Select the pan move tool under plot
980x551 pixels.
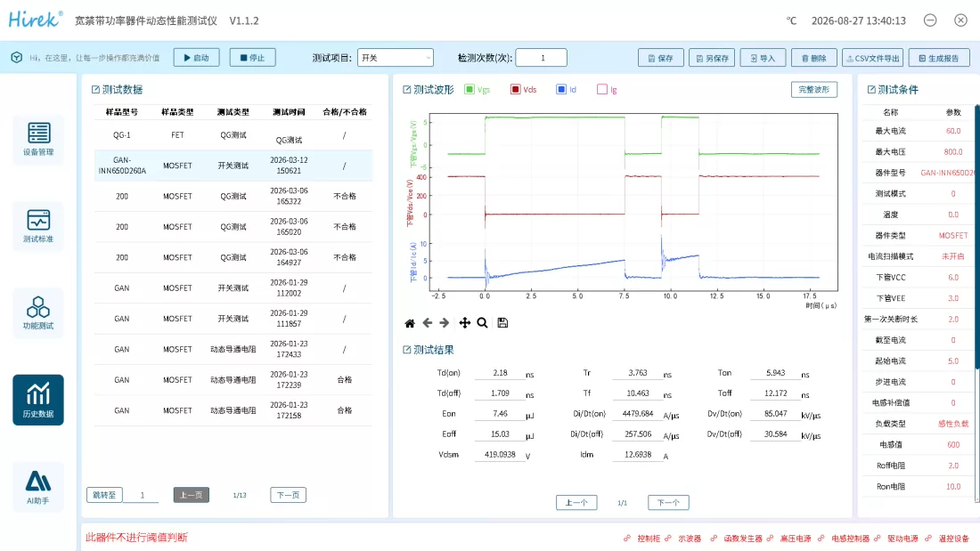point(464,323)
